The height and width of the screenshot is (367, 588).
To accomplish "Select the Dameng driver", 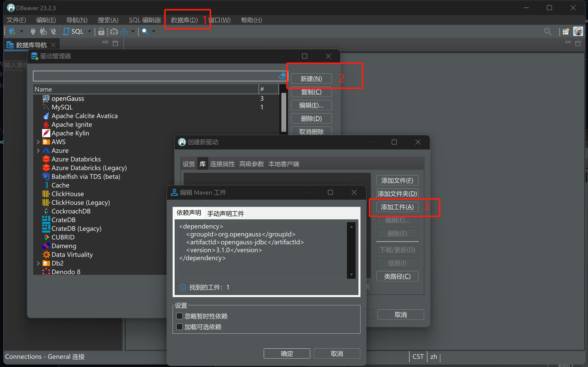I will (64, 246).
